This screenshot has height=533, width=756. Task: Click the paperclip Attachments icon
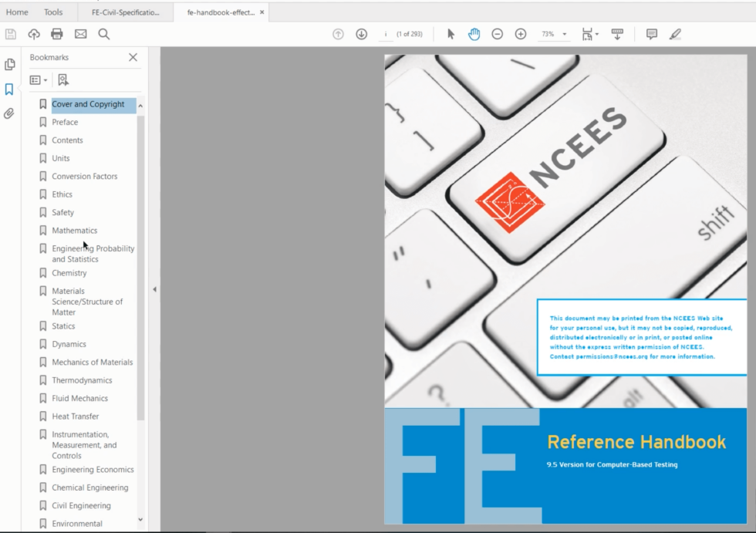(x=11, y=113)
